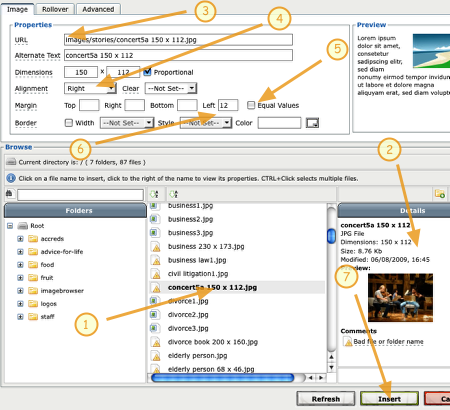450x410 pixels.
Task: Enable the Equal Values checkbox
Action: click(251, 105)
